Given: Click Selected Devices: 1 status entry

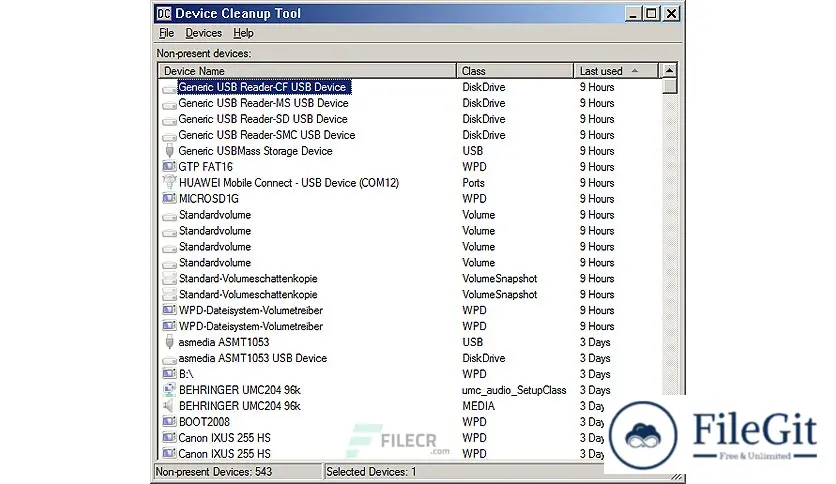Looking at the screenshot, I should click(x=371, y=472).
